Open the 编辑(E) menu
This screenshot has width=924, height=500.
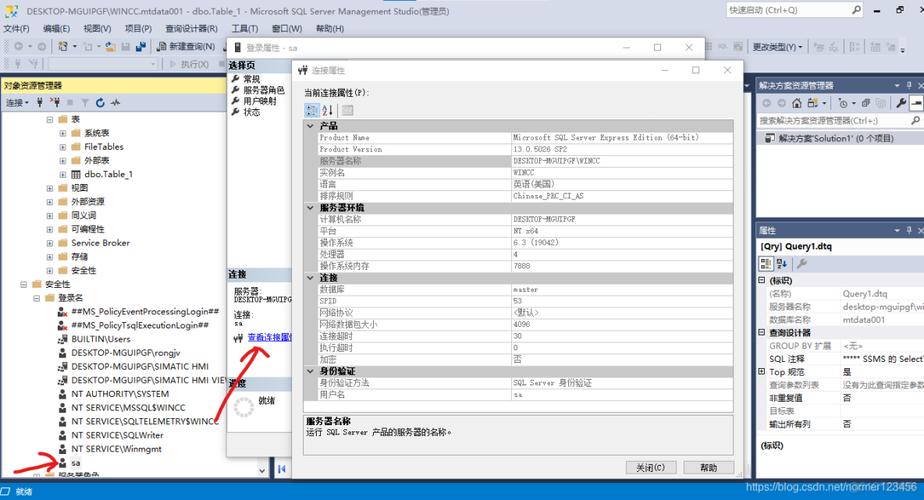pos(56,28)
